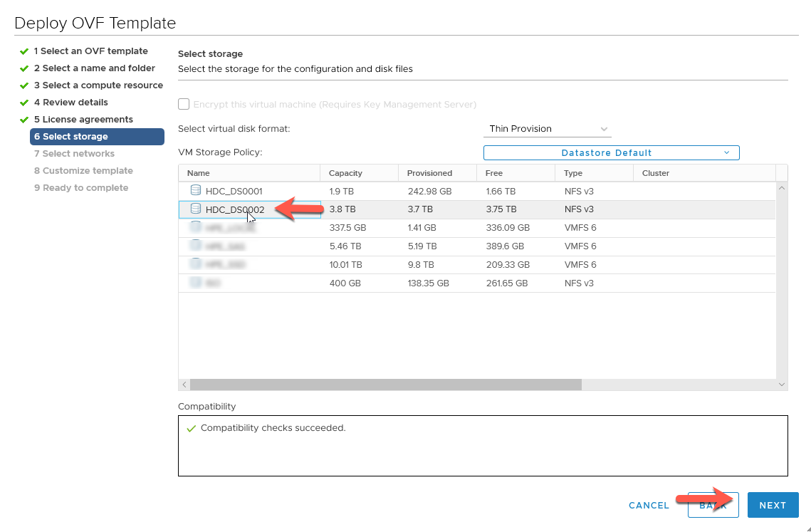
Task: Click the compatibility success checkmark icon
Action: [191, 429]
